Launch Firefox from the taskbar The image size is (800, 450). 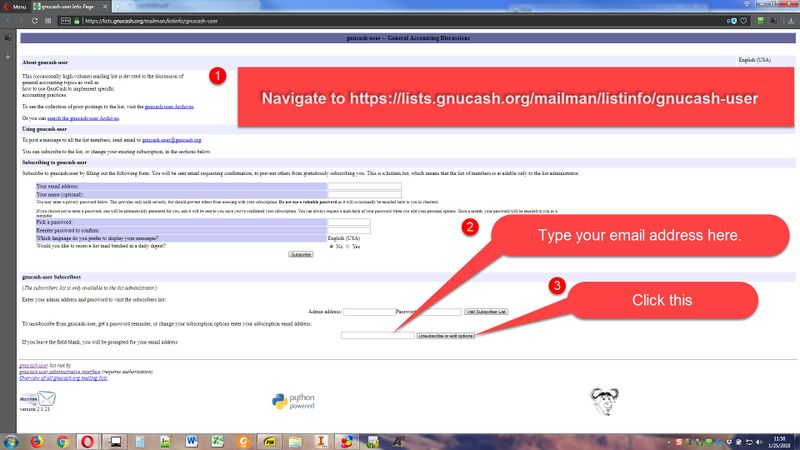click(x=37, y=442)
